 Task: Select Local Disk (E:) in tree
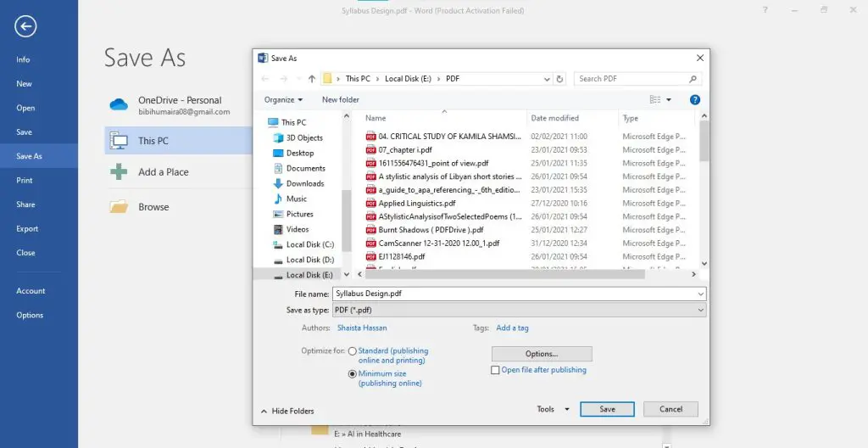[309, 275]
